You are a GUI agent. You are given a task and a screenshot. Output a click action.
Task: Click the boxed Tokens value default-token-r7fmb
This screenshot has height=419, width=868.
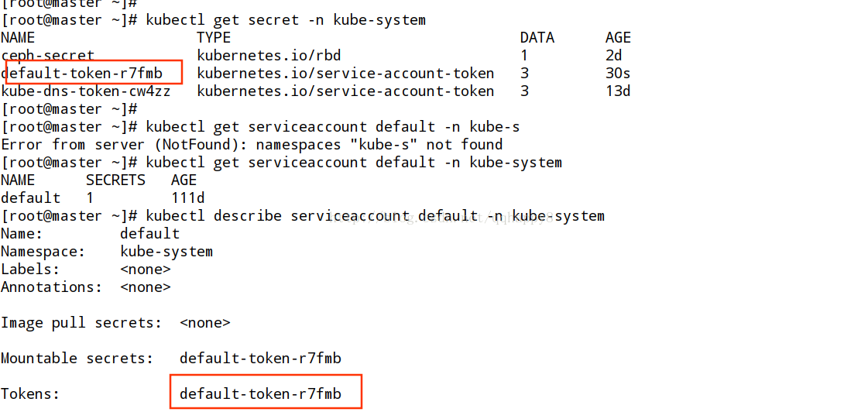click(261, 393)
